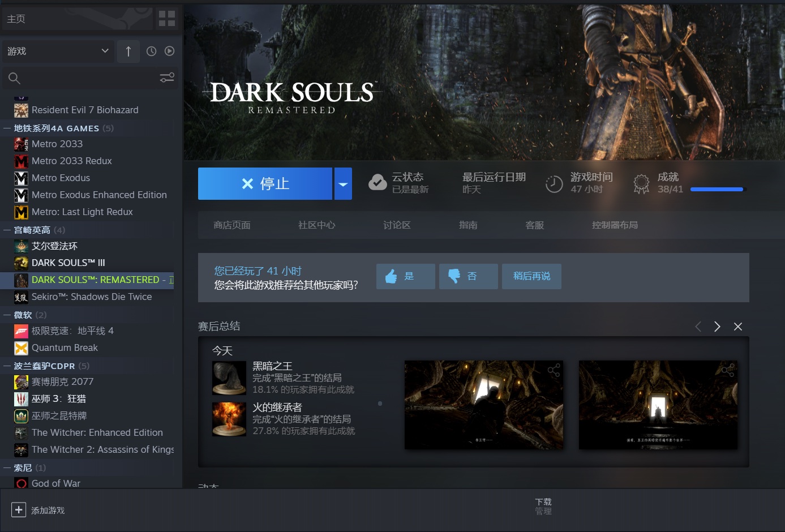Select Resident Evil 7 Biohazard
Viewport: 785px width, 532px height.
(85, 110)
